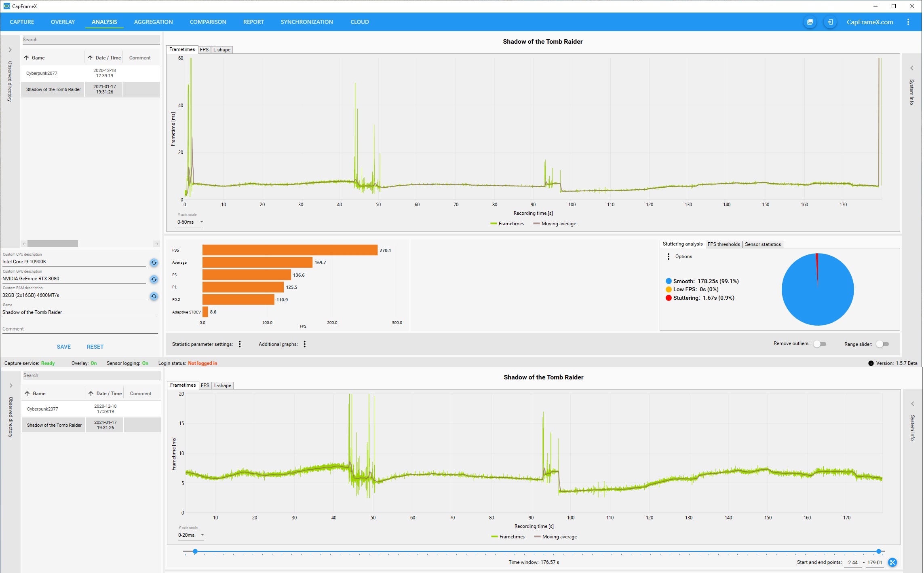924x576 pixels.
Task: Open the Statistic parameter settings menu
Action: tap(240, 345)
